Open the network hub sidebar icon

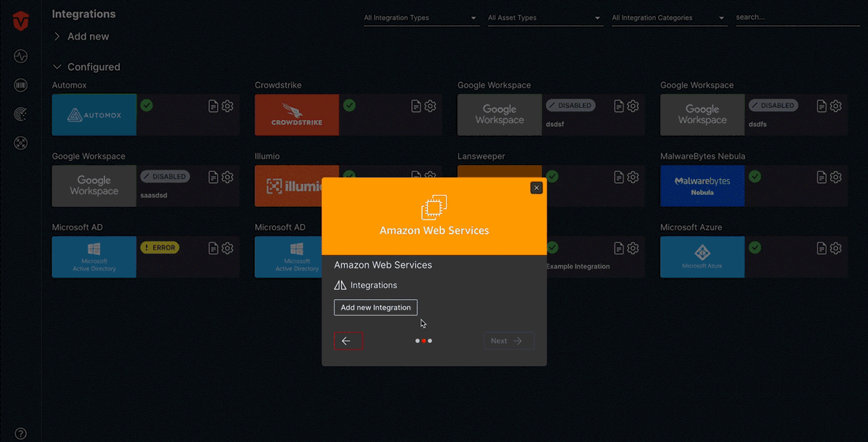click(21, 143)
